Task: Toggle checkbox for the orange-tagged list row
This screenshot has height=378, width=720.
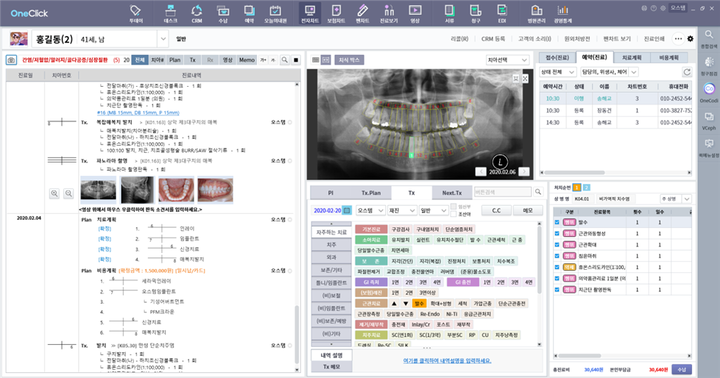Action: 557,267
